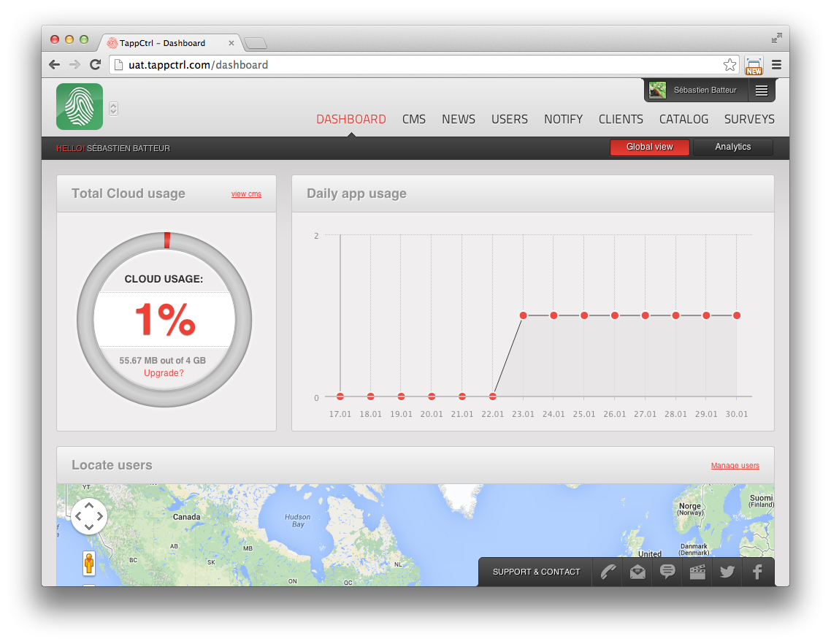Image resolution: width=831 pixels, height=644 pixels.
Task: Switch to Global view
Action: [x=650, y=147]
